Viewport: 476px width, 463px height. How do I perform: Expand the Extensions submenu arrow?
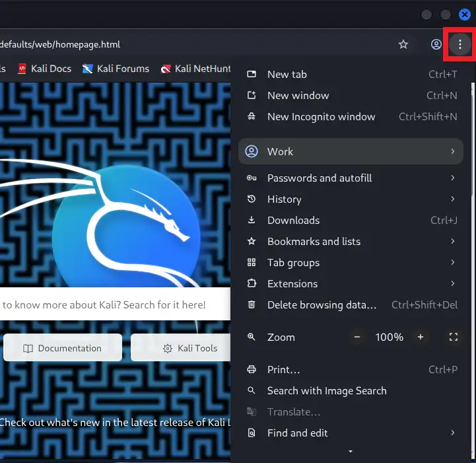453,283
